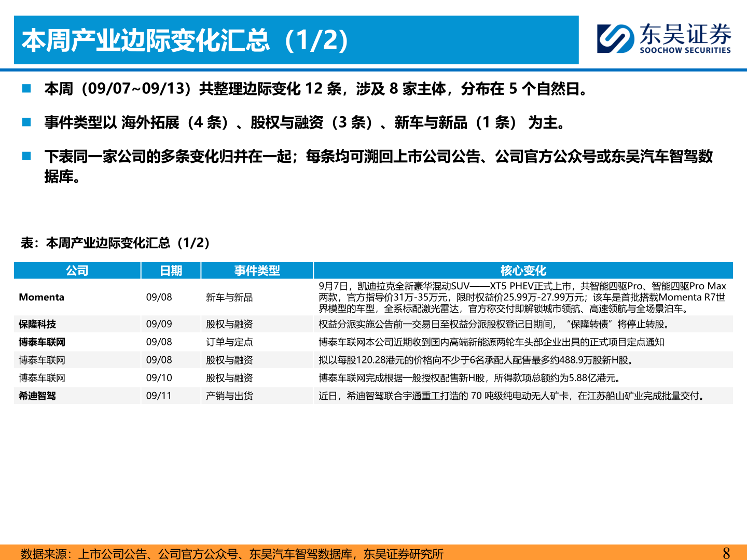Select the blue banner title 本周产业边际变化汇总
This screenshot has width=747, height=560.
point(185,40)
